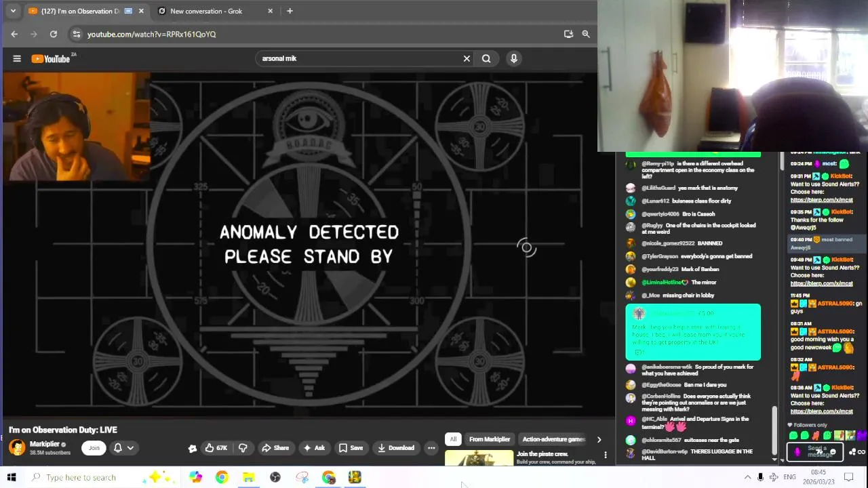Show hidden system tray icons chevron
Screen dimensions: 868x488
(747, 477)
